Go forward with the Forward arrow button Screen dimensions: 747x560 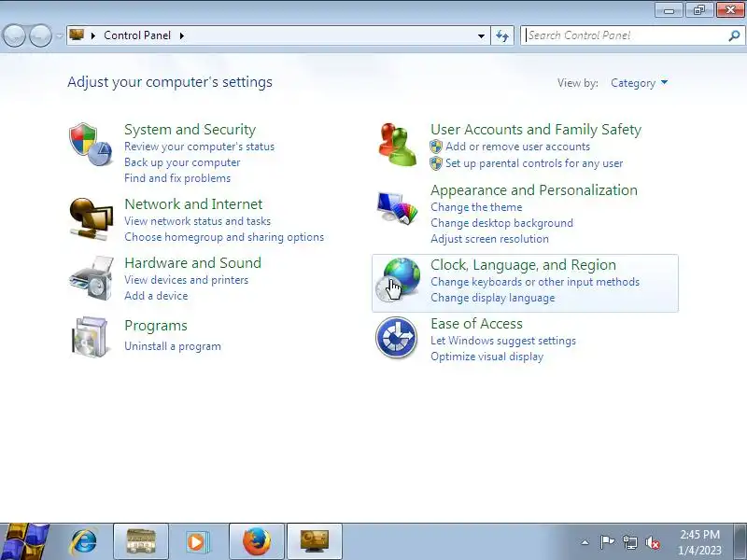[x=40, y=35]
